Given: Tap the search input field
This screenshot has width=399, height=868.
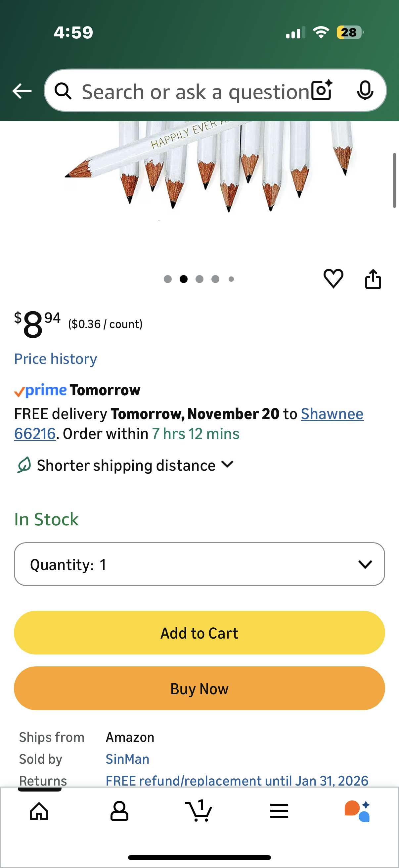Looking at the screenshot, I should pyautogui.click(x=195, y=92).
